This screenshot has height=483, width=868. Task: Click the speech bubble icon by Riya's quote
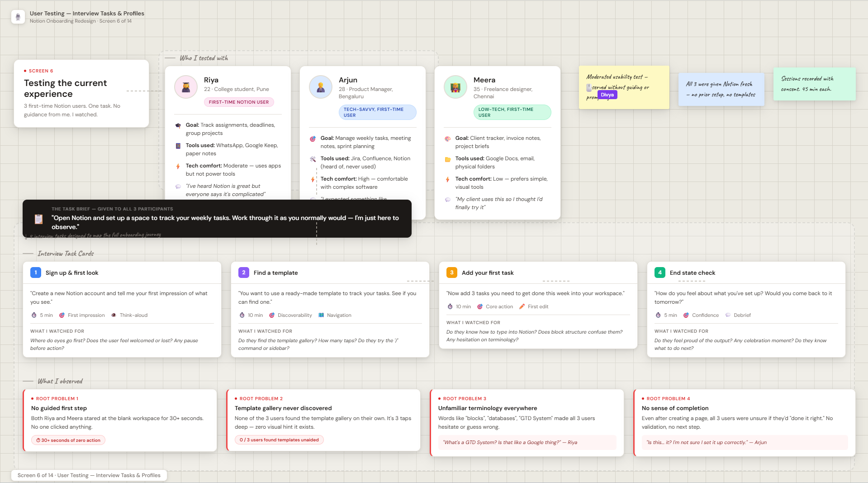coord(178,187)
